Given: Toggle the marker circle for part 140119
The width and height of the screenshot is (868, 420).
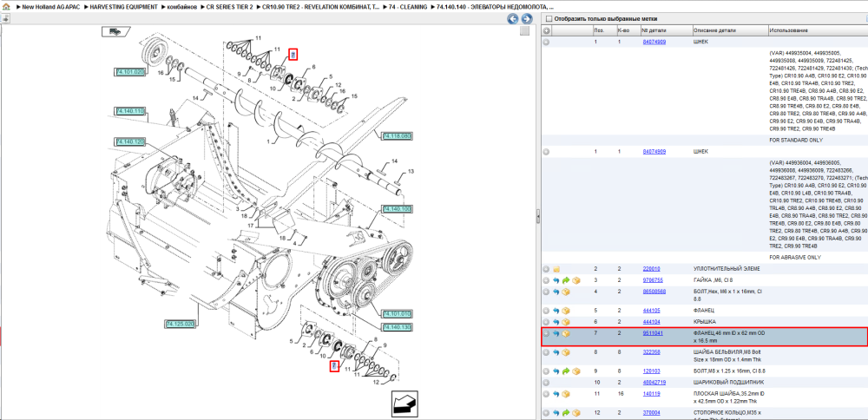Looking at the screenshot, I should (x=546, y=394).
